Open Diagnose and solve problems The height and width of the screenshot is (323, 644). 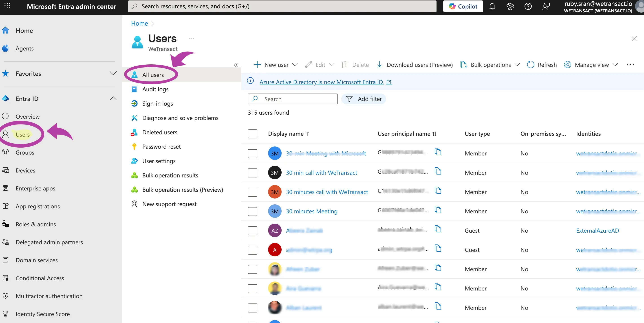pyautogui.click(x=180, y=118)
